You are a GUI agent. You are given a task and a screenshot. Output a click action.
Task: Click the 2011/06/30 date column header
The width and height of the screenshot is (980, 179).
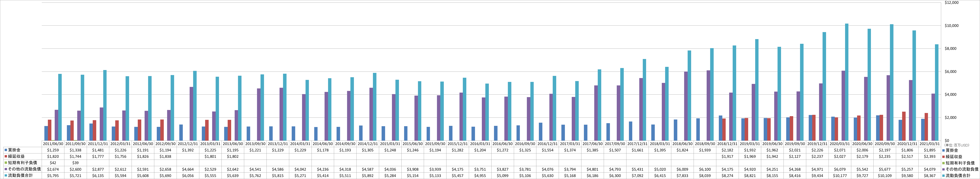click(x=53, y=144)
